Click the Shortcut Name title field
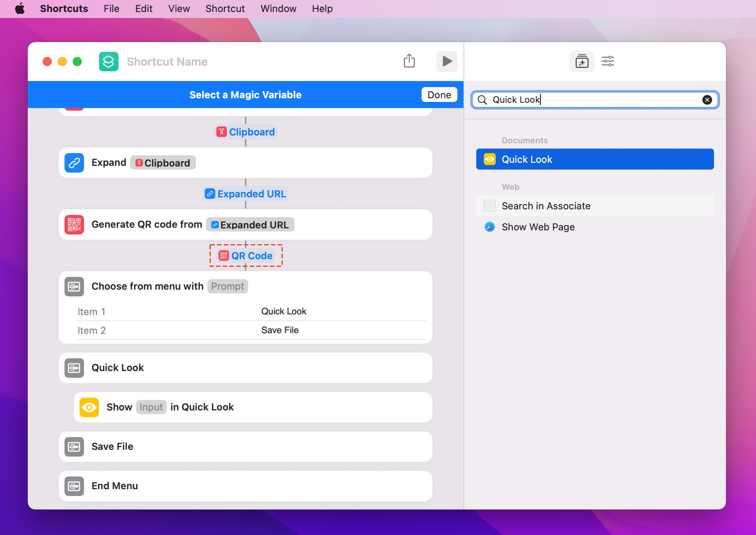This screenshot has height=535, width=756. [x=167, y=62]
